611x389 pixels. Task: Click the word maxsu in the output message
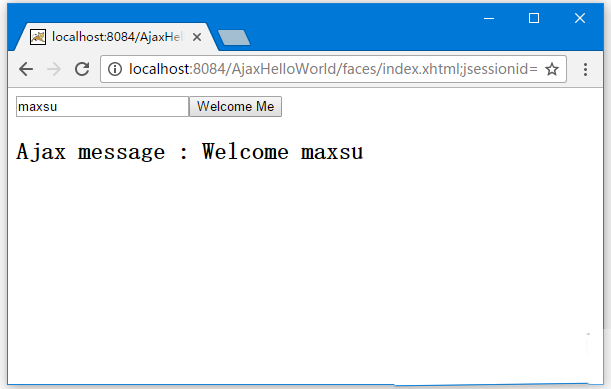(332, 152)
